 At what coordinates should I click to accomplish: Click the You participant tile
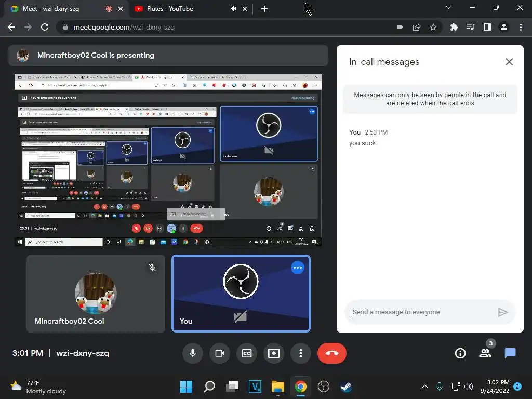click(241, 294)
